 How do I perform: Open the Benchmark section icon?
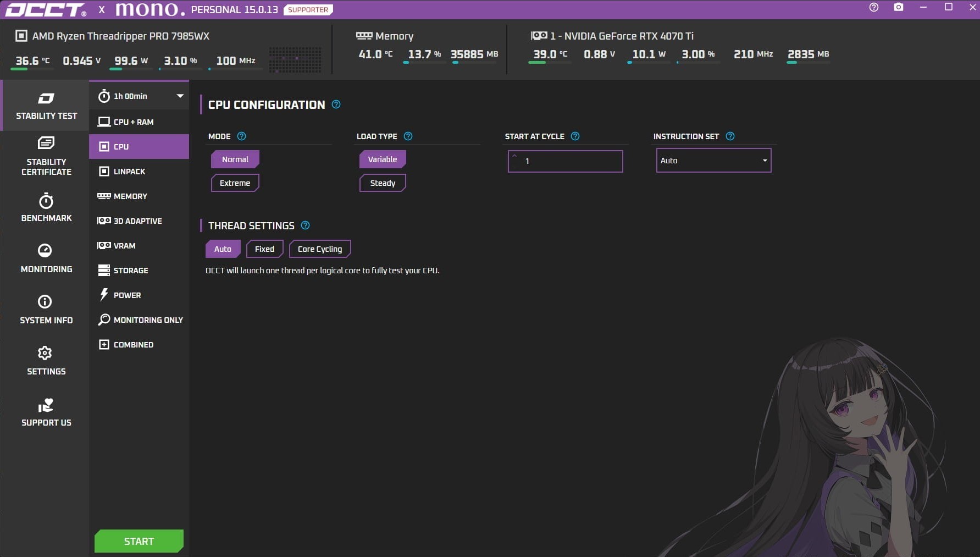[x=46, y=201]
